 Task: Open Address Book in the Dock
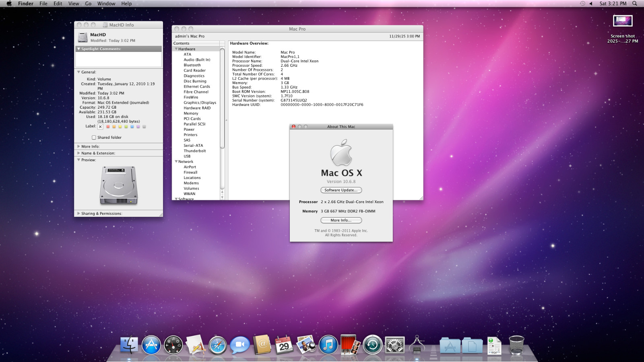(262, 345)
